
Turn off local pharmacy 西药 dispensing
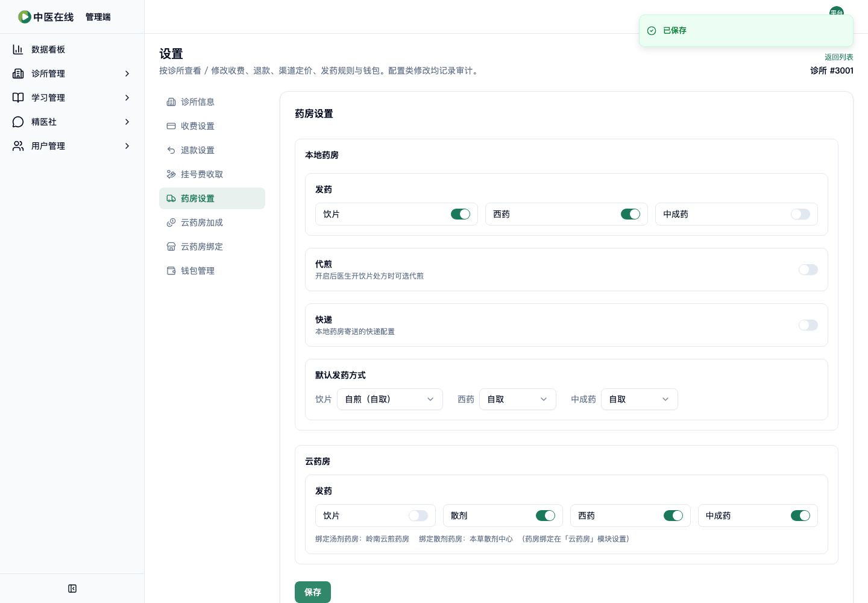point(631,214)
